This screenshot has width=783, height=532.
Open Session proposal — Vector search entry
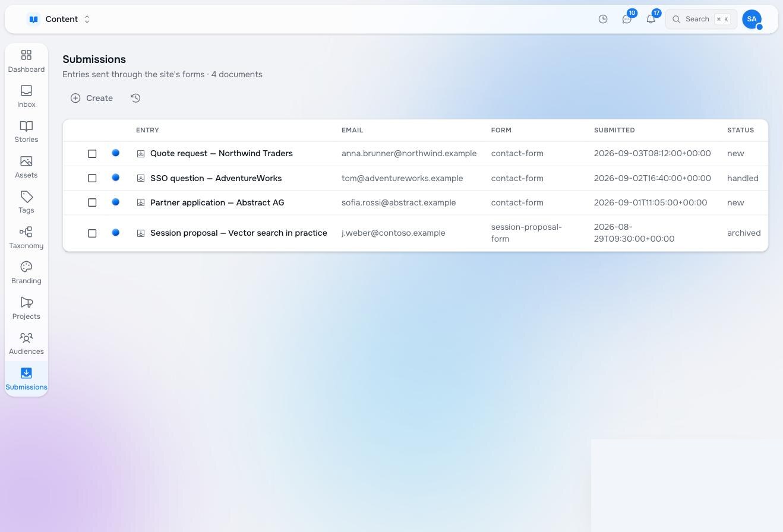pos(238,233)
